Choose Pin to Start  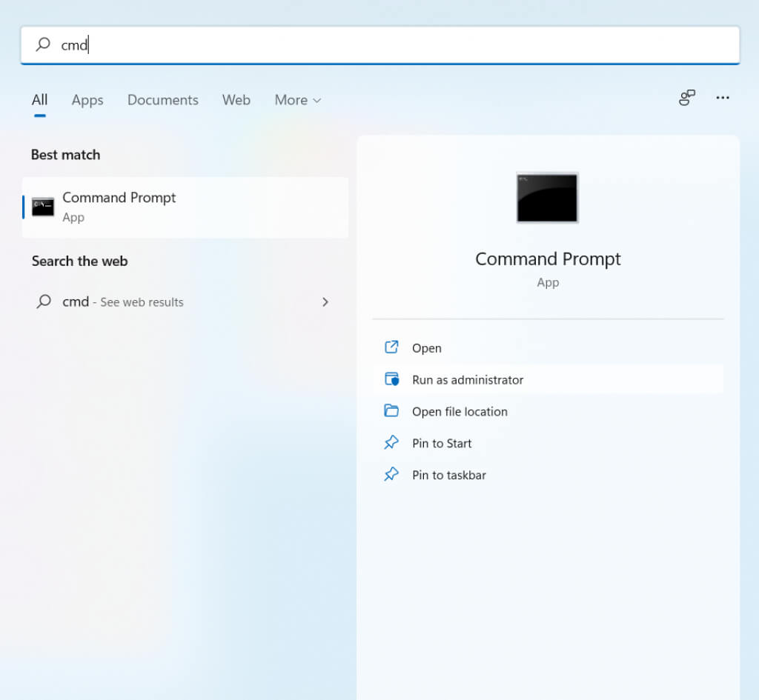(548, 443)
